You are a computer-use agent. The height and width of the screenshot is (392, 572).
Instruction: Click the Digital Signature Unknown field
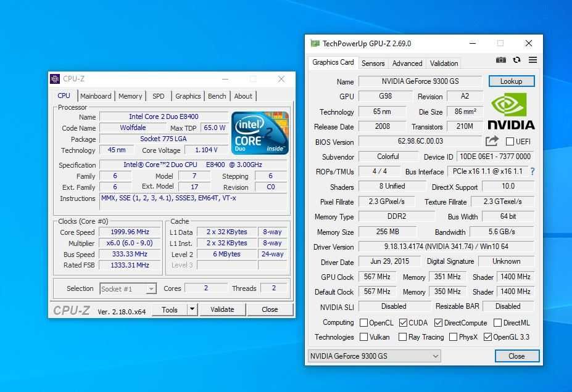click(x=507, y=261)
